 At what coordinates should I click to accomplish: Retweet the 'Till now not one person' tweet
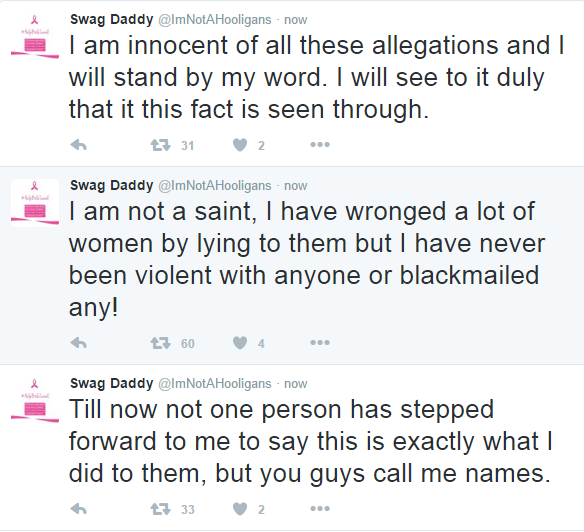tap(161, 509)
